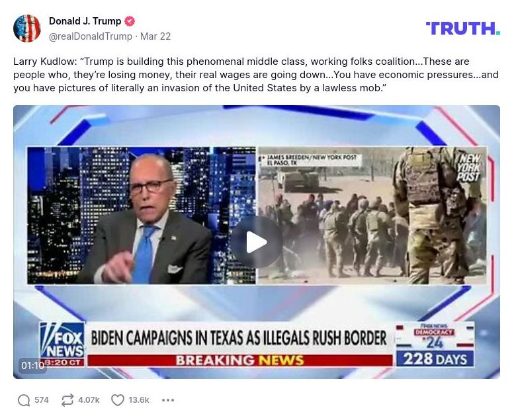Click the 01:10 video duration badge
This screenshot has height=420, width=514.
32,365
